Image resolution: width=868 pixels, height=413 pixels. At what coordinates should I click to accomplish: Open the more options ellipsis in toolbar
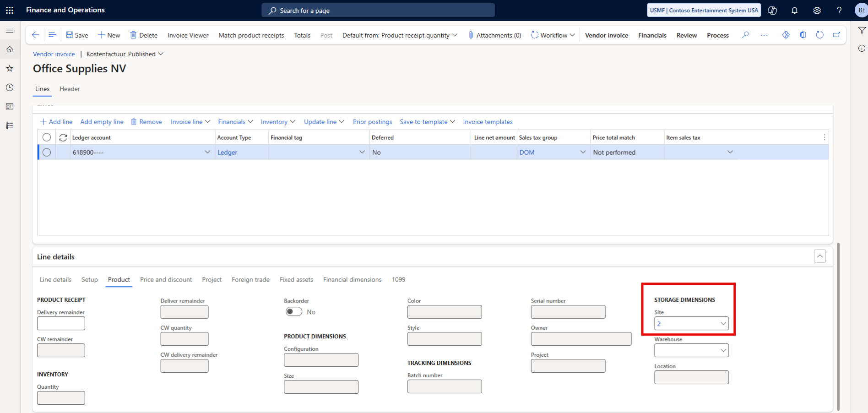pos(764,35)
